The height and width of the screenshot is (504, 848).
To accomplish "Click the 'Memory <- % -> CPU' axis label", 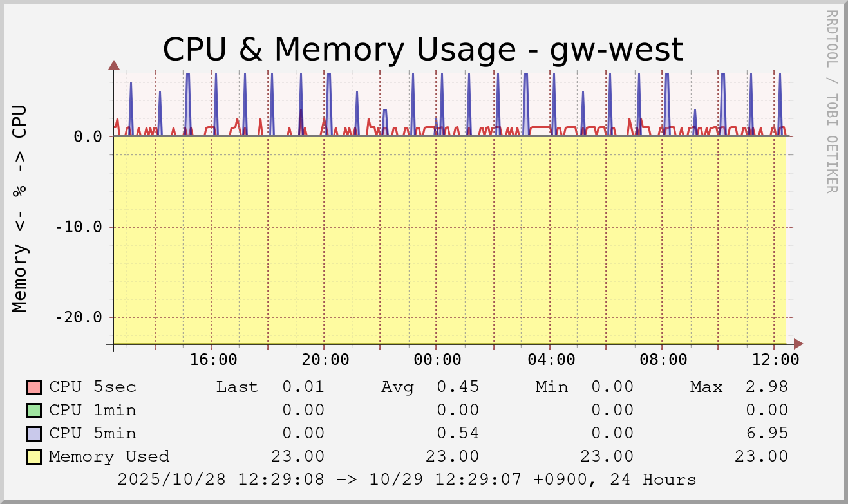I will (x=21, y=209).
